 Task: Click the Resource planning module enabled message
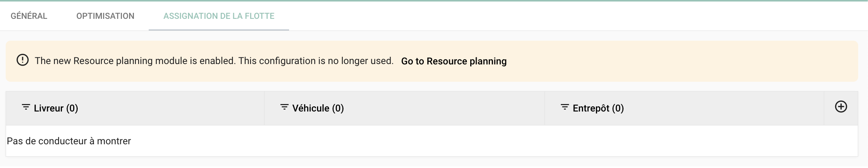[135, 61]
